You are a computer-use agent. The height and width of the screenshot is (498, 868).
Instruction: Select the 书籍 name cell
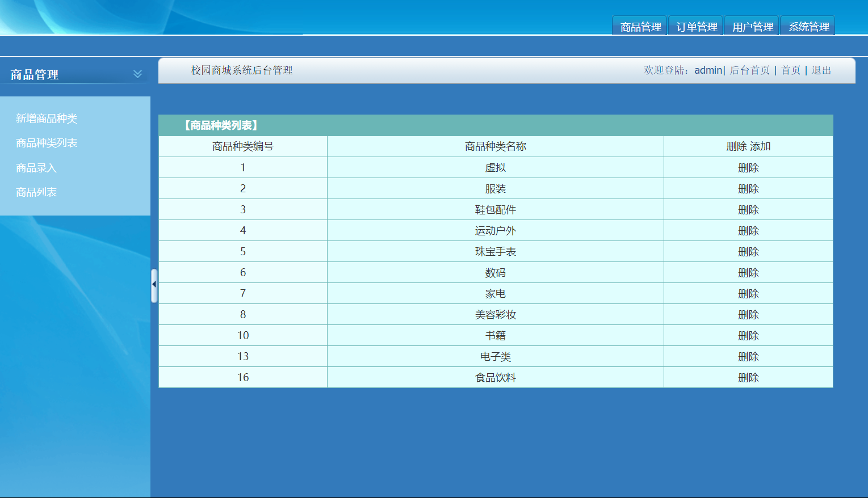tap(496, 336)
